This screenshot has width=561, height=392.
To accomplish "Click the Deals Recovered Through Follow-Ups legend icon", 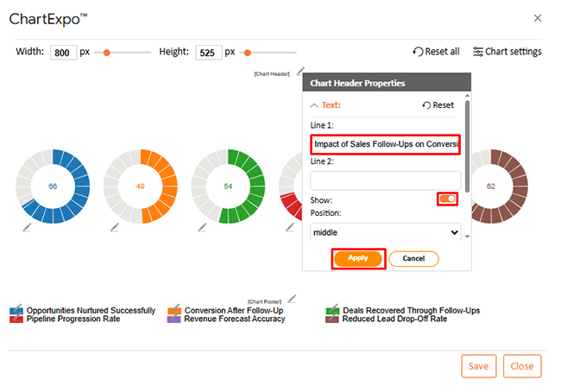I will (332, 310).
